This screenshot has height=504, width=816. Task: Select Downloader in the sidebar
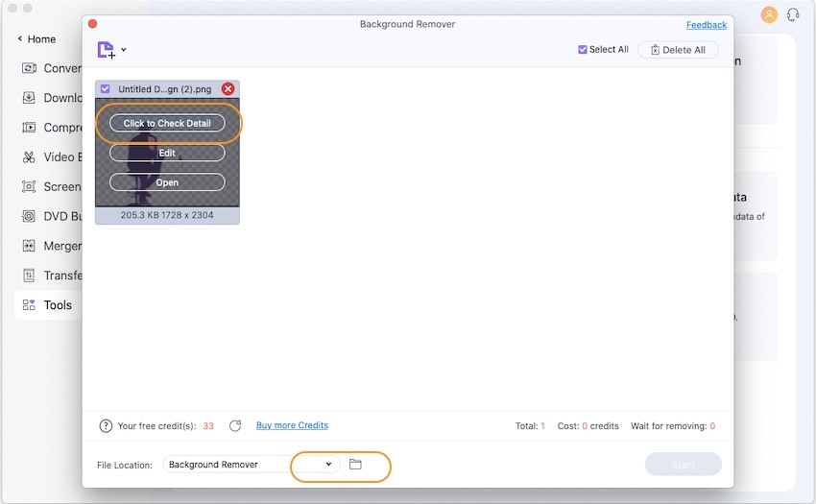pos(51,98)
